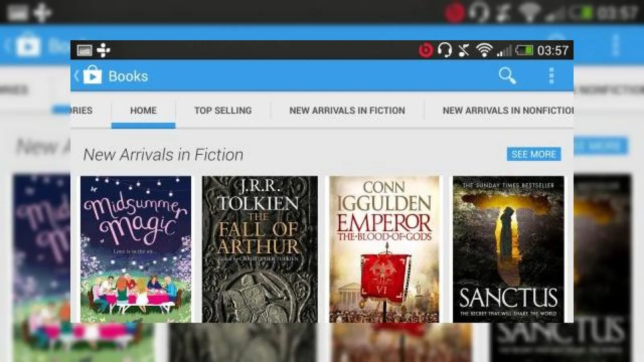The height and width of the screenshot is (362, 644).
Task: Tap the Beats audio status icon
Action: pyautogui.click(x=425, y=50)
